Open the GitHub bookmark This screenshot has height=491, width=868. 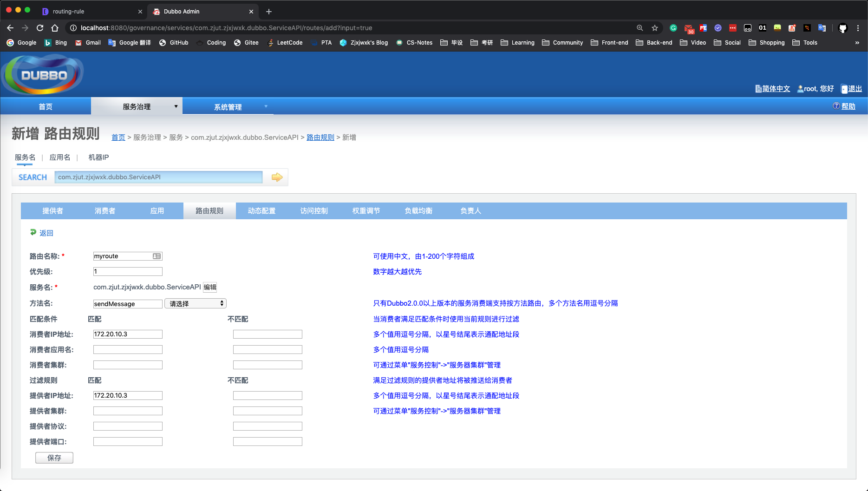[174, 42]
